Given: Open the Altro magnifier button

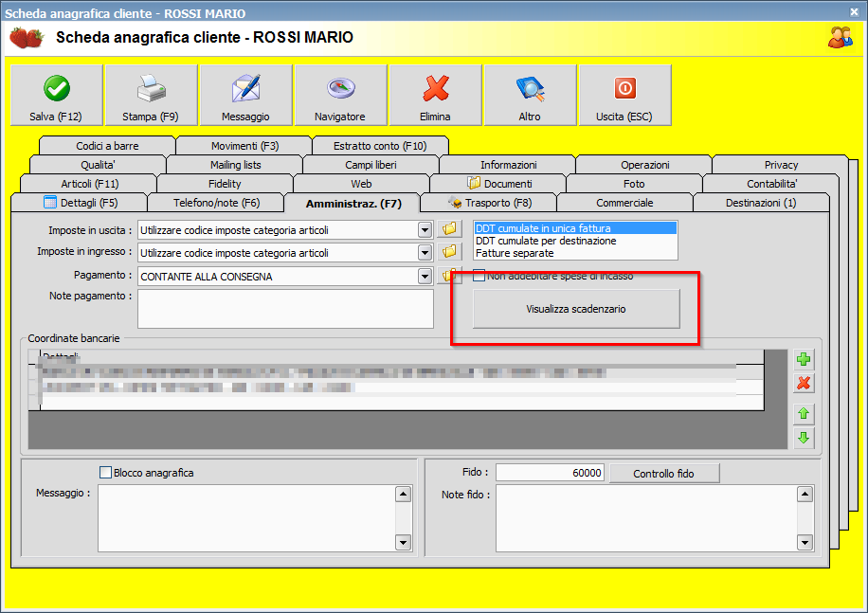Looking at the screenshot, I should [530, 96].
